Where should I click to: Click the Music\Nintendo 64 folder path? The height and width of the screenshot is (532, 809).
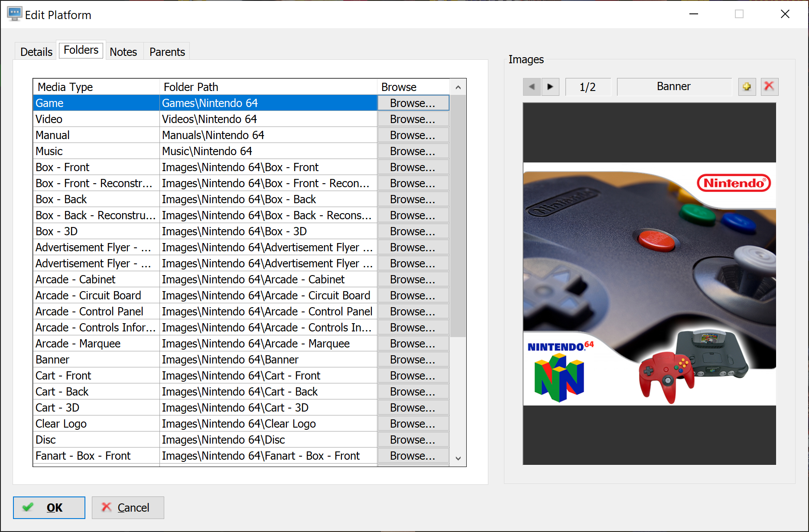pos(269,151)
